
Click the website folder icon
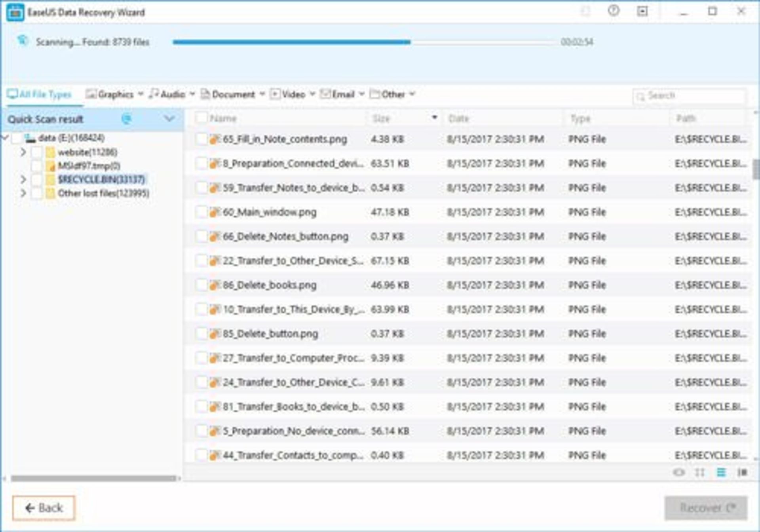click(x=50, y=152)
